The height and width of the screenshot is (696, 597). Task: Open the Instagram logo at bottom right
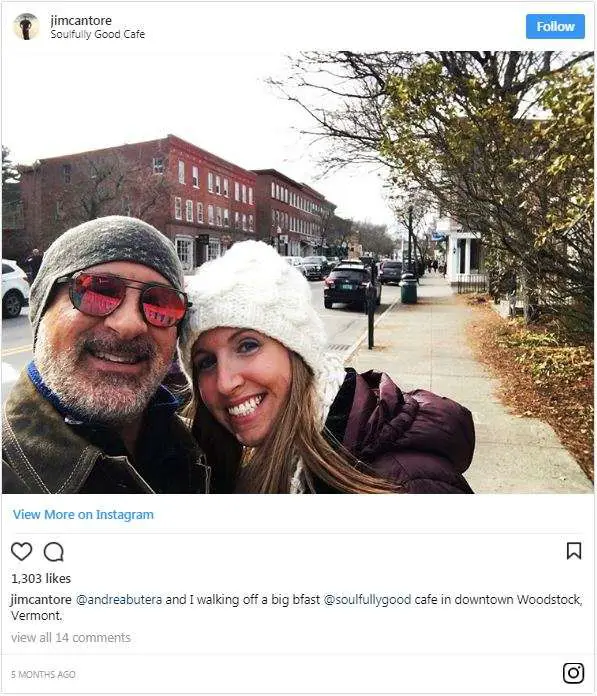point(573,673)
